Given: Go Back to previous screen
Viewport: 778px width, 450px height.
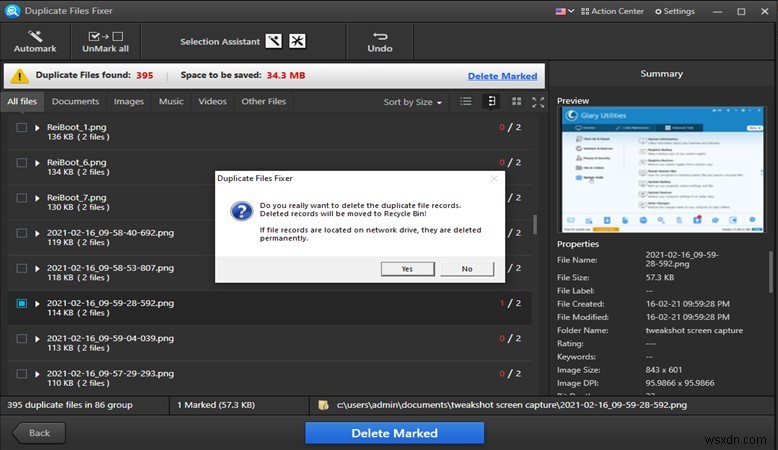Looking at the screenshot, I should [39, 433].
